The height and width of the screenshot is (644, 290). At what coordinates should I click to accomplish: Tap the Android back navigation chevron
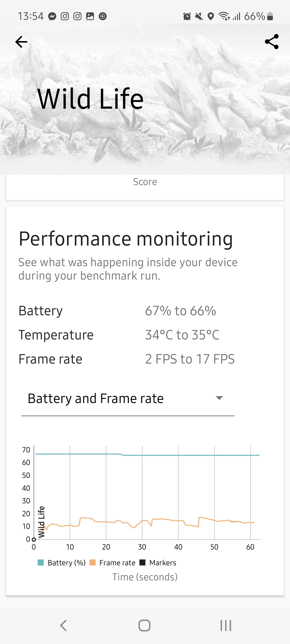click(63, 625)
